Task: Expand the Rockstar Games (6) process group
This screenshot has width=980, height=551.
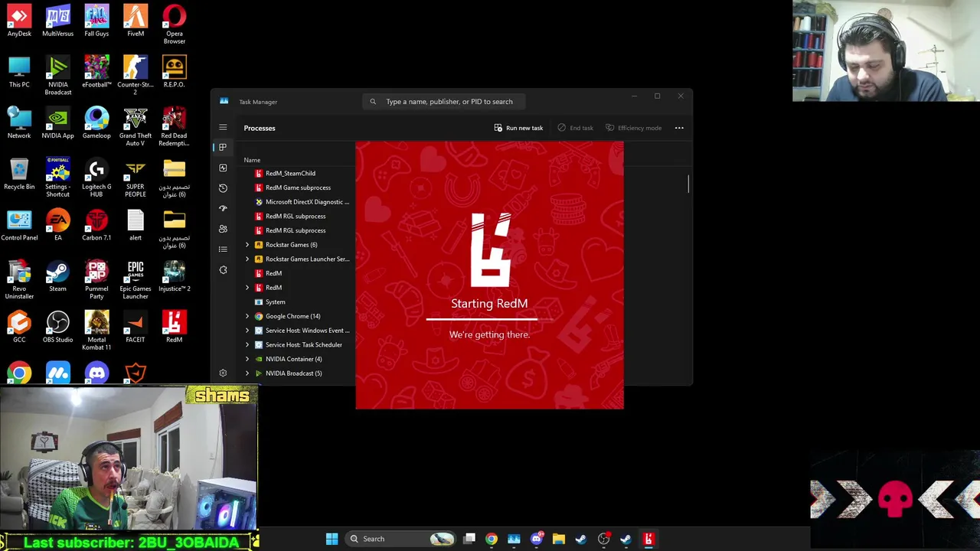Action: click(247, 245)
